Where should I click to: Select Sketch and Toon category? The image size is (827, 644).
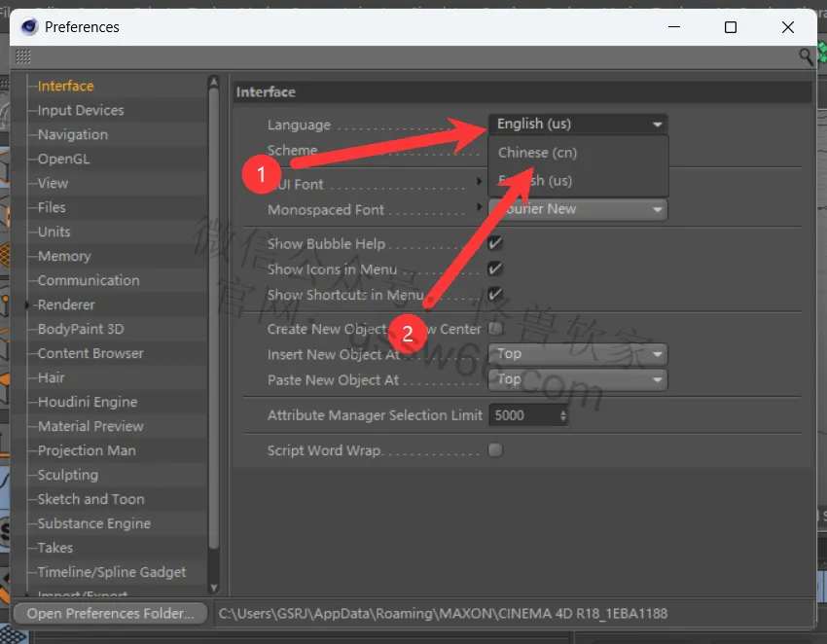pos(90,498)
